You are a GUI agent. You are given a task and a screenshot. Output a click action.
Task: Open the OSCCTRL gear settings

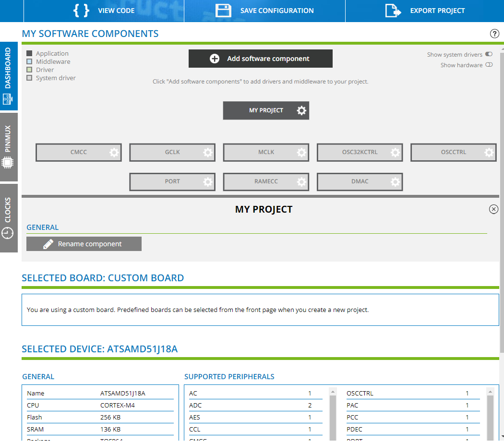tap(489, 152)
